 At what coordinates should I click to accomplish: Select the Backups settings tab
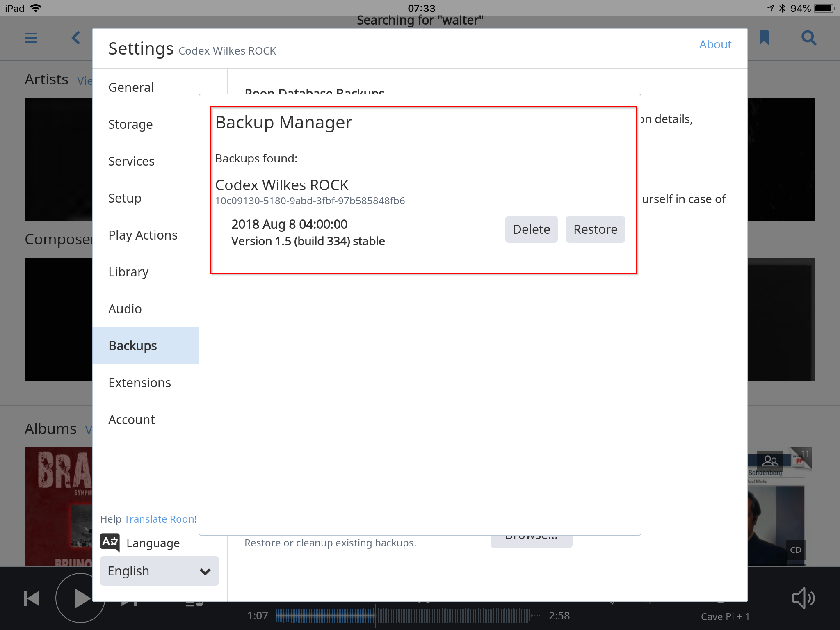146,346
